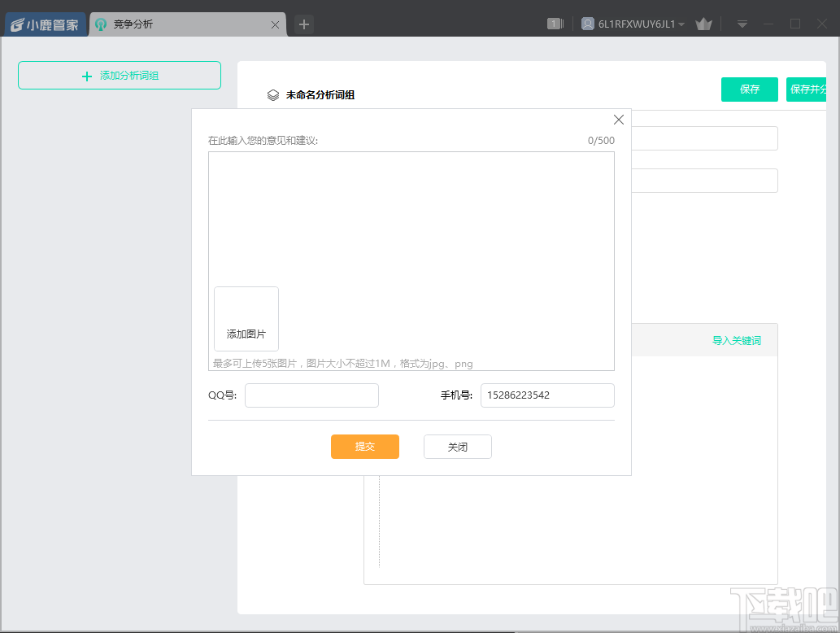The image size is (840, 633).
Task: Click the account avatar icon
Action: point(587,24)
